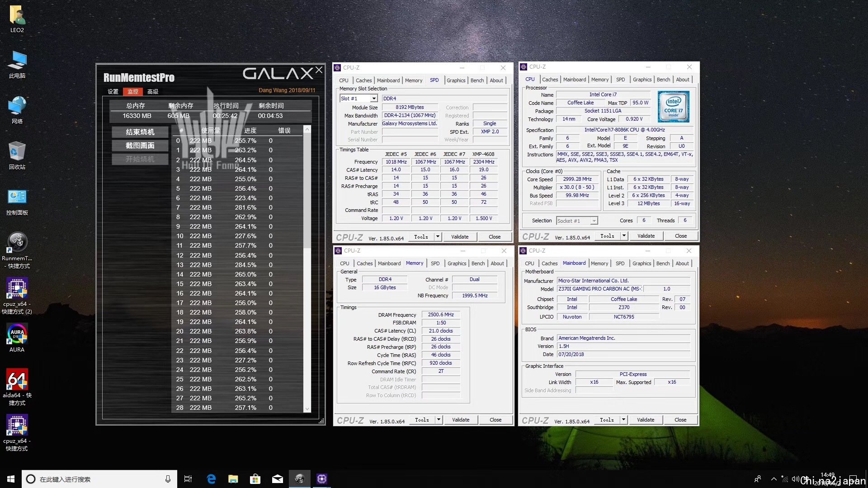Viewport: 868px width, 488px height.
Task: Select Caches tab in SPD CPU-Z window
Action: (363, 80)
